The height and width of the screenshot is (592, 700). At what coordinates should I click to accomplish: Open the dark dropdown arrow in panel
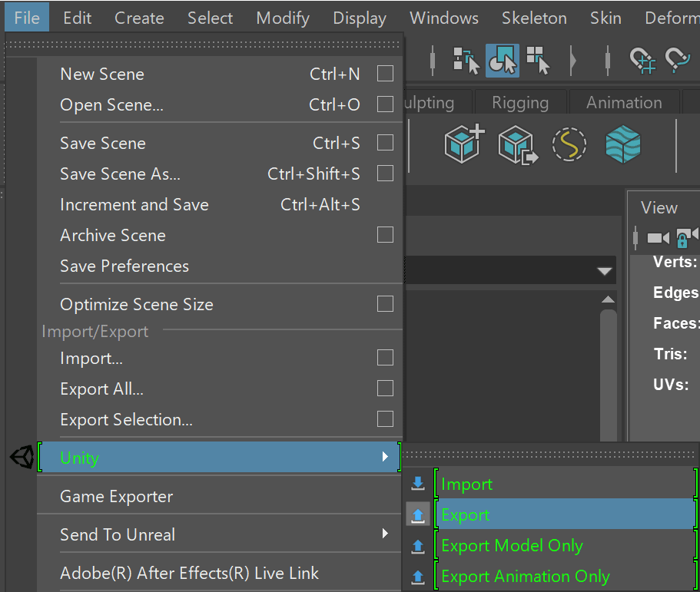(605, 271)
